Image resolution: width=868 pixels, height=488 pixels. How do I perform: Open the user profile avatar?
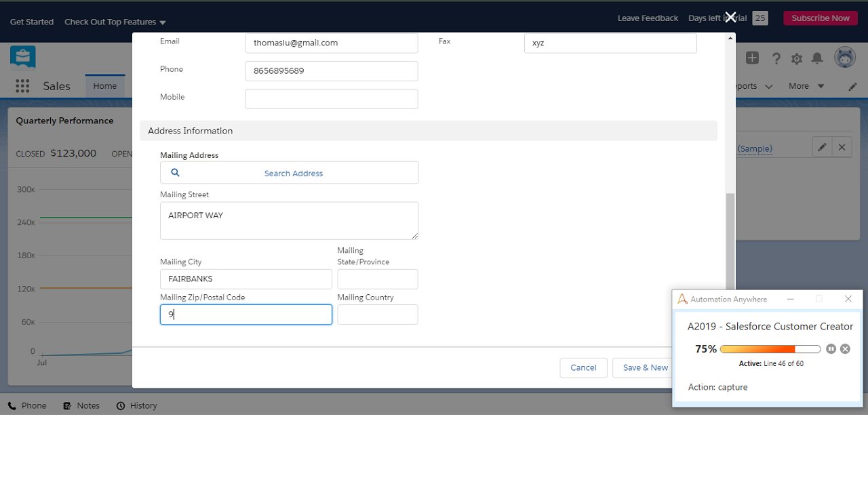tap(845, 58)
